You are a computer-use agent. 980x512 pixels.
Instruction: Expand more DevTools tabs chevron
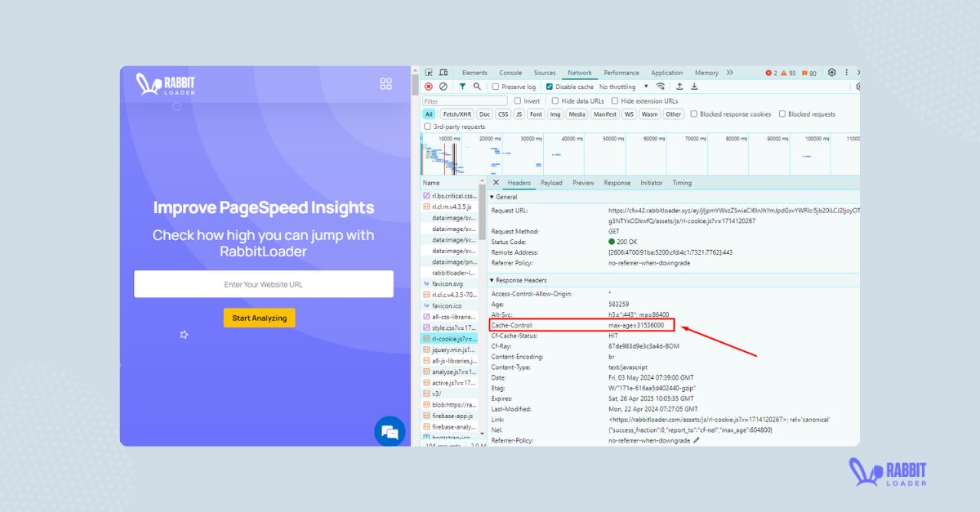(x=729, y=73)
